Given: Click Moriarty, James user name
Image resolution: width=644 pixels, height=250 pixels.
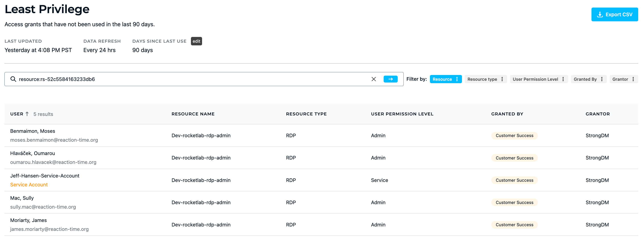Looking at the screenshot, I should 28,220.
